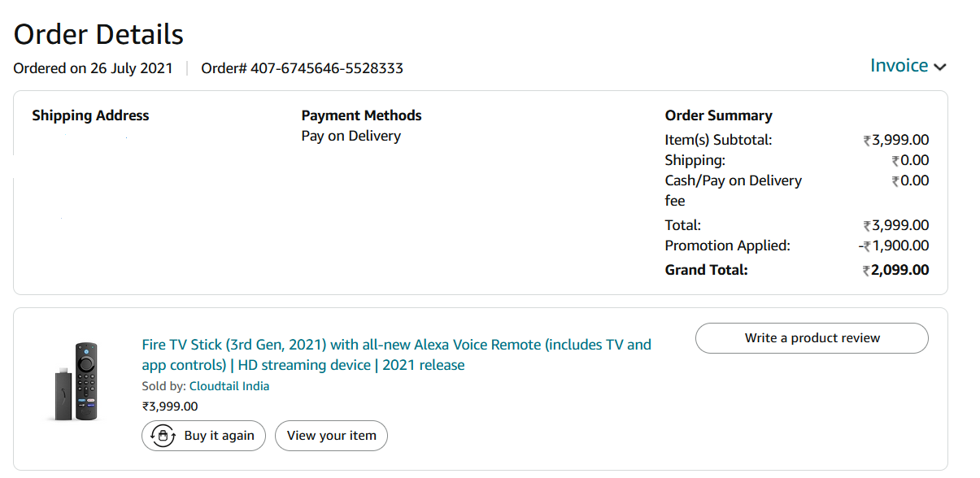980x478 pixels.
Task: Expand the Invoice chevron arrow
Action: pos(940,67)
